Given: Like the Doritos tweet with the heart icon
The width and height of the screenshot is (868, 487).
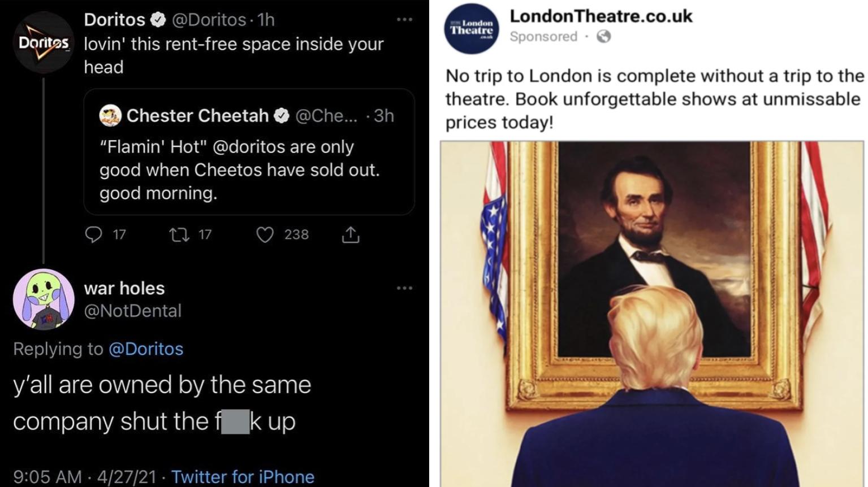Looking at the screenshot, I should [x=265, y=234].
